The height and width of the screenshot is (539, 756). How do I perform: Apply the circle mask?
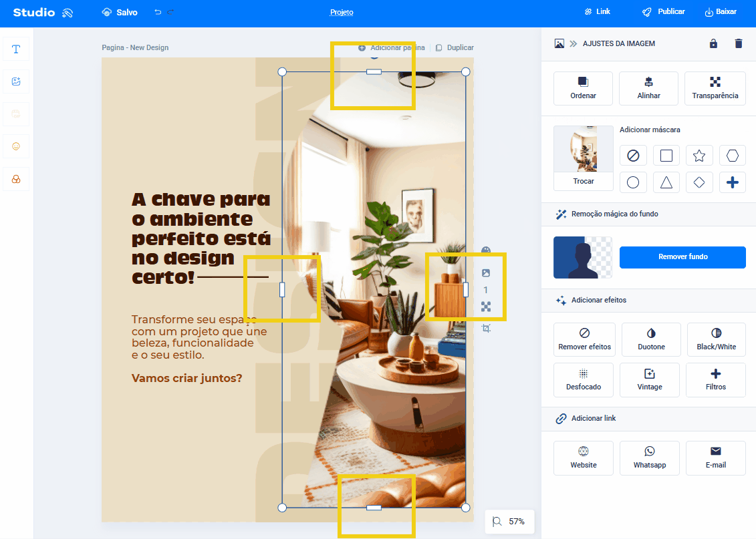(x=633, y=182)
